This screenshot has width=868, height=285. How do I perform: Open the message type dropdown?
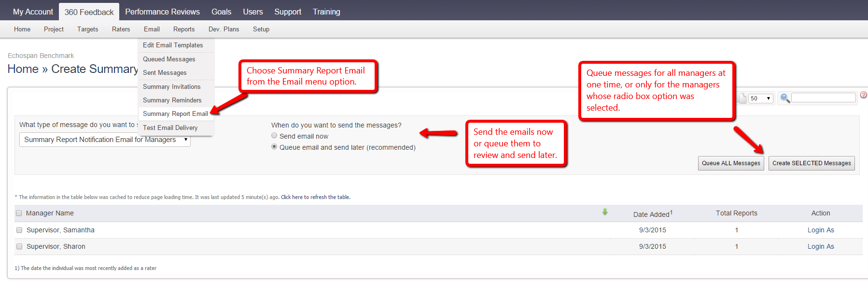(x=105, y=140)
